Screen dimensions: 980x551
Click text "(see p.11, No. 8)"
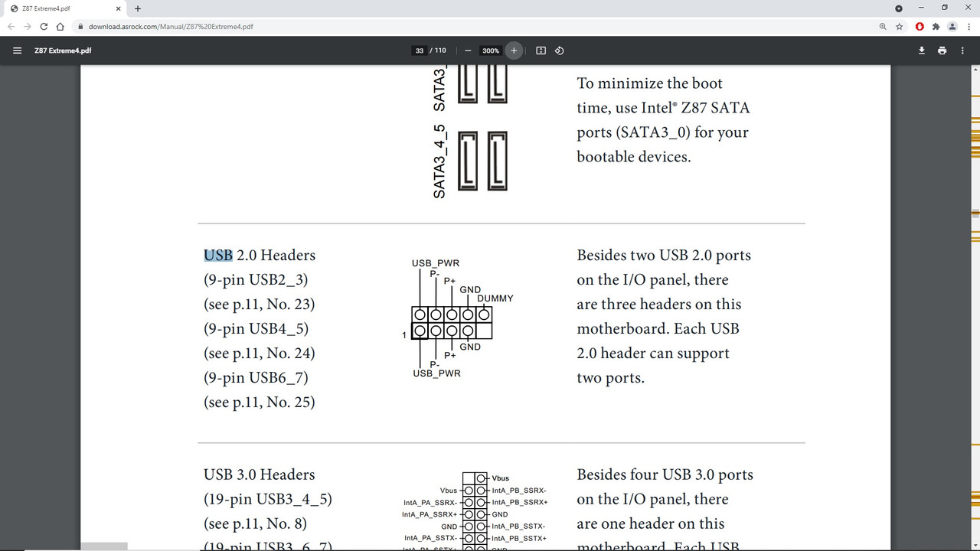tap(255, 524)
